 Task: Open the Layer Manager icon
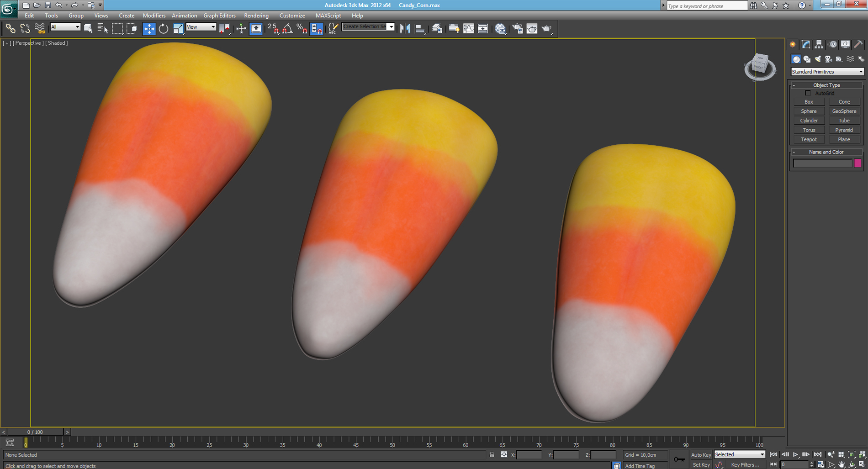click(x=437, y=28)
